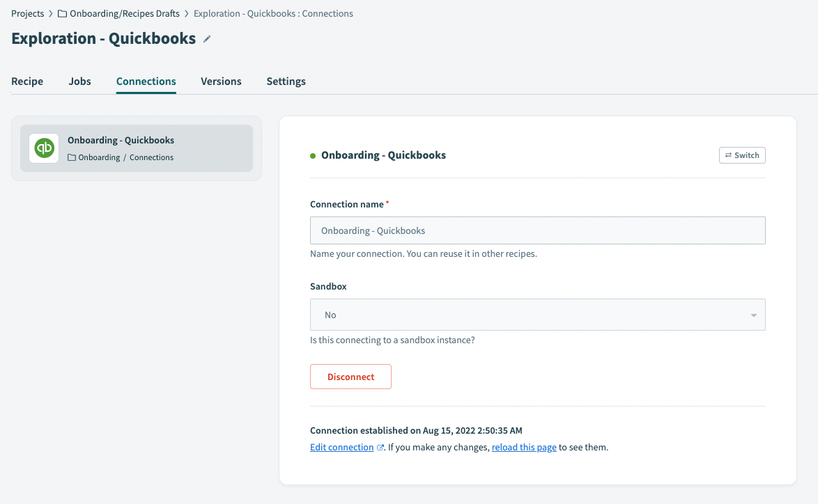818x504 pixels.
Task: Select the Onboarding - Quickbooks connection card
Action: coord(137,148)
